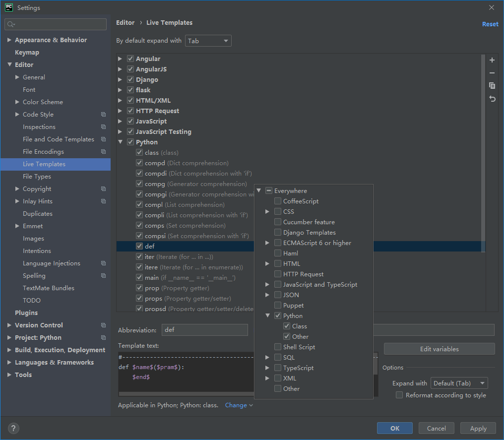Click the PyCharm logo in title bar
The image size is (504, 440).
pos(9,7)
